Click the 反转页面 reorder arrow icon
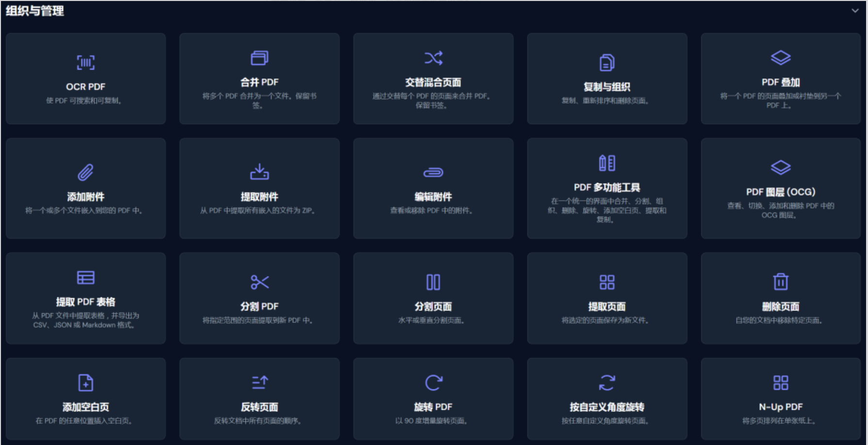868x445 pixels. click(x=259, y=383)
